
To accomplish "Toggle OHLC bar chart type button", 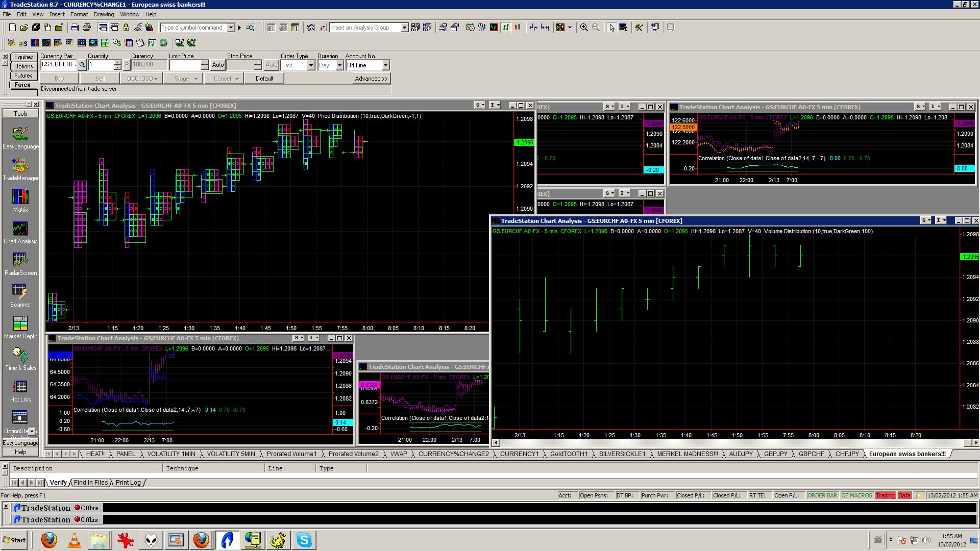I will [x=506, y=28].
